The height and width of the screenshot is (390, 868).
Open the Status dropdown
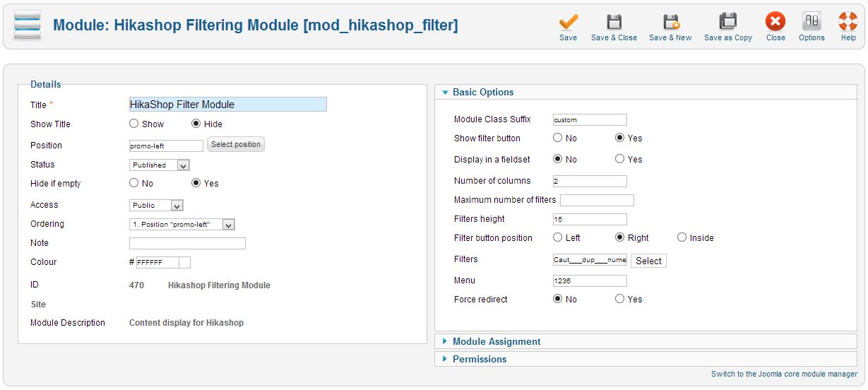pos(160,165)
